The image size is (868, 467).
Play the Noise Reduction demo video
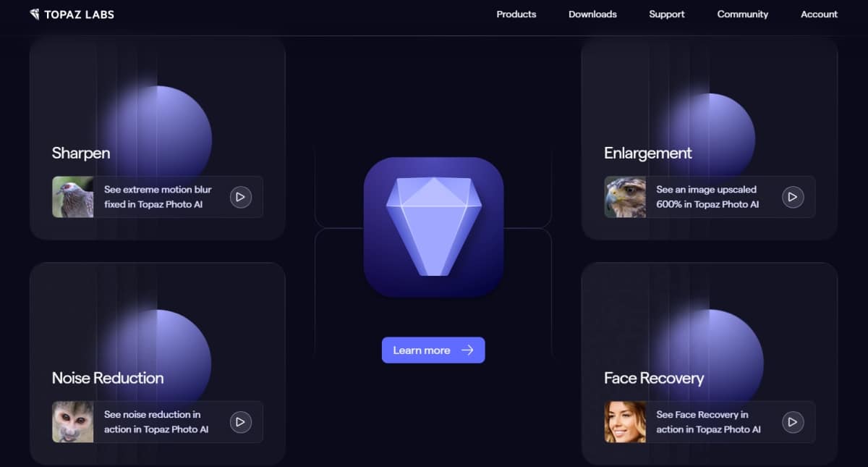click(241, 422)
